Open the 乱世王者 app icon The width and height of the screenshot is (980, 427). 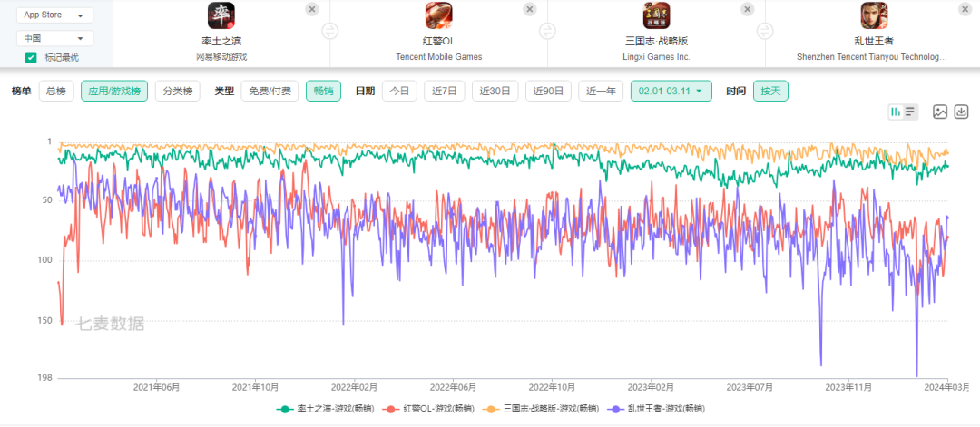coord(874,15)
